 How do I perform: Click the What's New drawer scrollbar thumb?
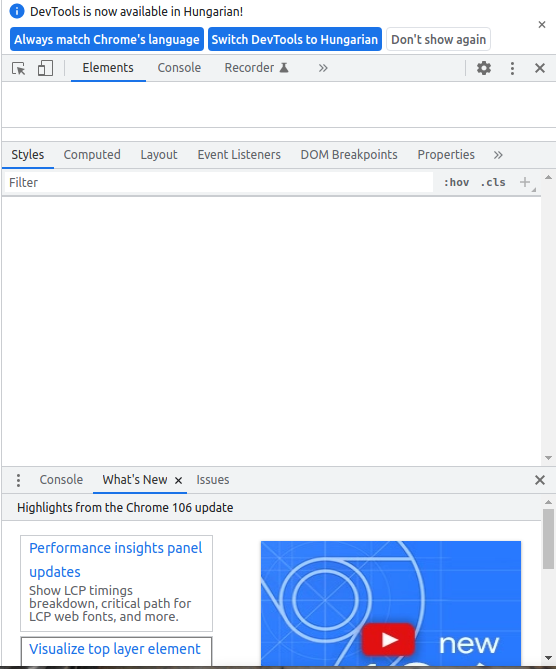[548, 539]
